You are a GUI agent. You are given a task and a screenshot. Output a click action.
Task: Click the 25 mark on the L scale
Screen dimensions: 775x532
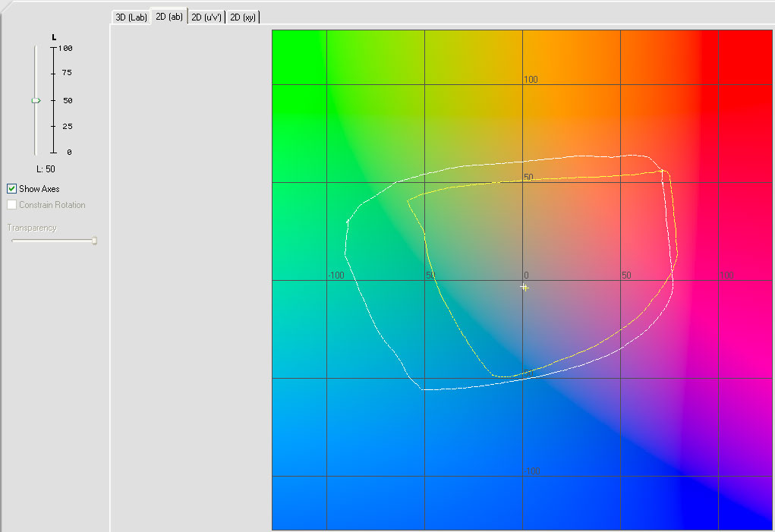click(x=68, y=127)
